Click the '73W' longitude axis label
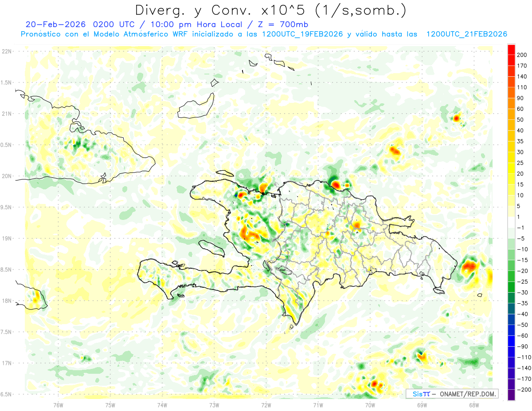This screenshot has width=532, height=411. pyautogui.click(x=214, y=405)
